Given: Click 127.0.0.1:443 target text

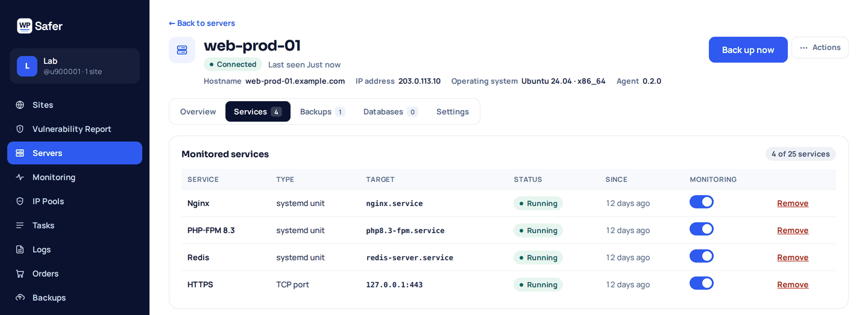Looking at the screenshot, I should (x=394, y=285).
